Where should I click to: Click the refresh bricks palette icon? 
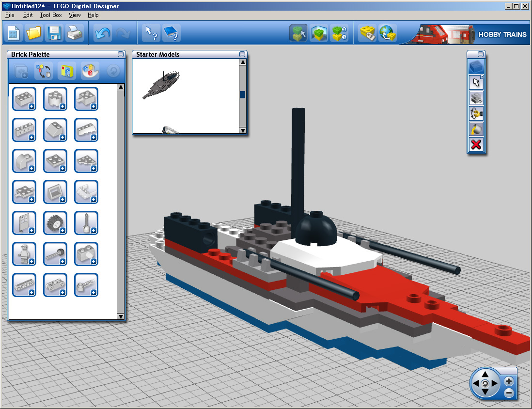tap(44, 71)
